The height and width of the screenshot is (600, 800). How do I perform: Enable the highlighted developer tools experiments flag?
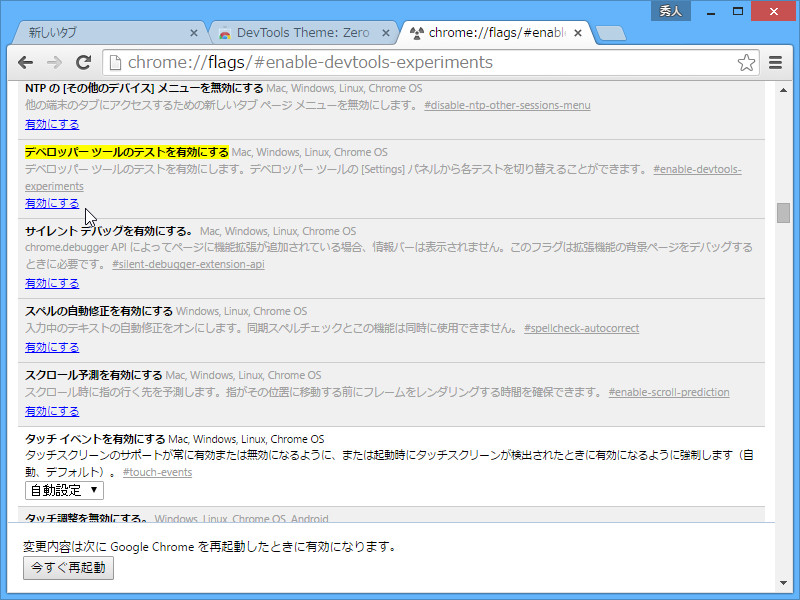pos(51,203)
